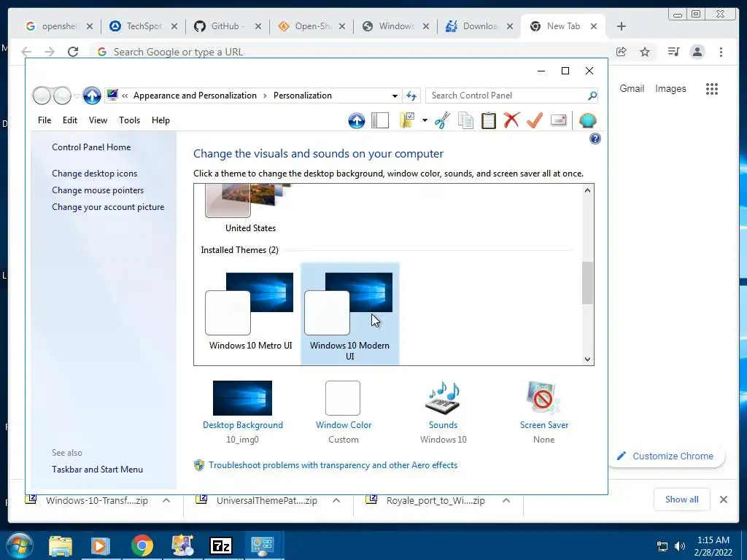Expand the folder toolbar icon's dropdown arrow
Screen dimensions: 747x560
425,120
